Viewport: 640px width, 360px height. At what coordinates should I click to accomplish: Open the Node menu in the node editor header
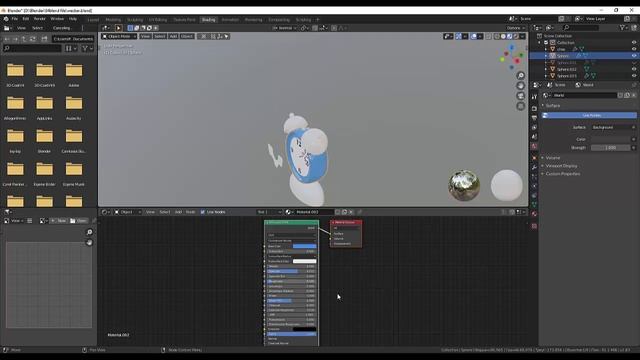pyautogui.click(x=190, y=212)
